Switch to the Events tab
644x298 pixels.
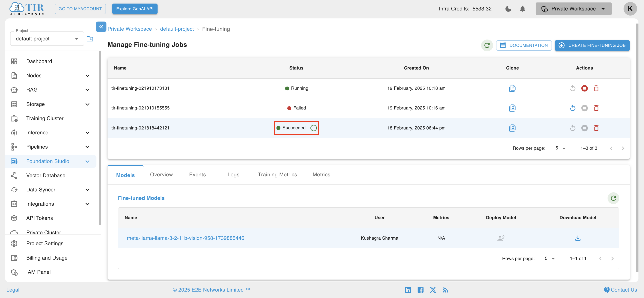point(197,175)
